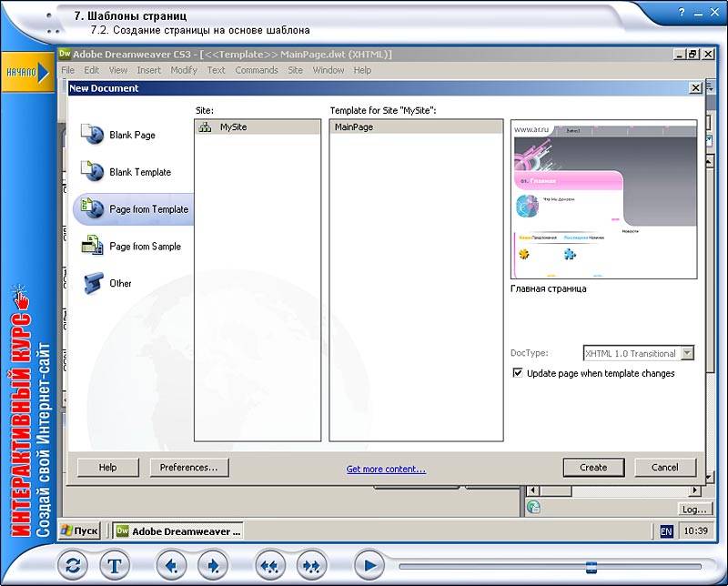Select the Blank Template category icon

92,171
